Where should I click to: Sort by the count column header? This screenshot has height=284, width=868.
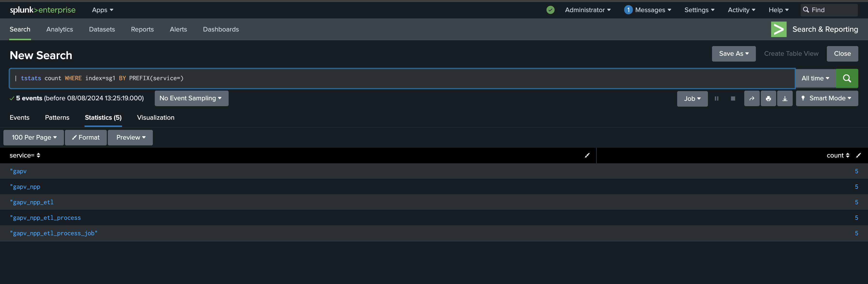(838, 156)
